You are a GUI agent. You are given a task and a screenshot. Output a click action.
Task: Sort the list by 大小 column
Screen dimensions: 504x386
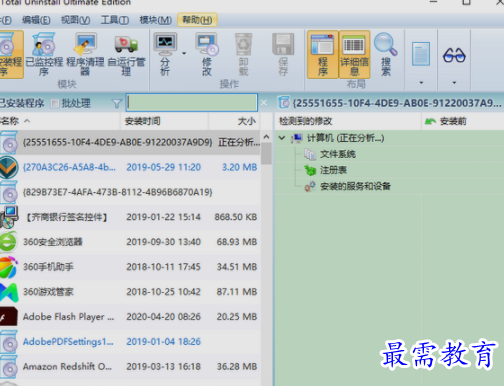tap(234, 121)
